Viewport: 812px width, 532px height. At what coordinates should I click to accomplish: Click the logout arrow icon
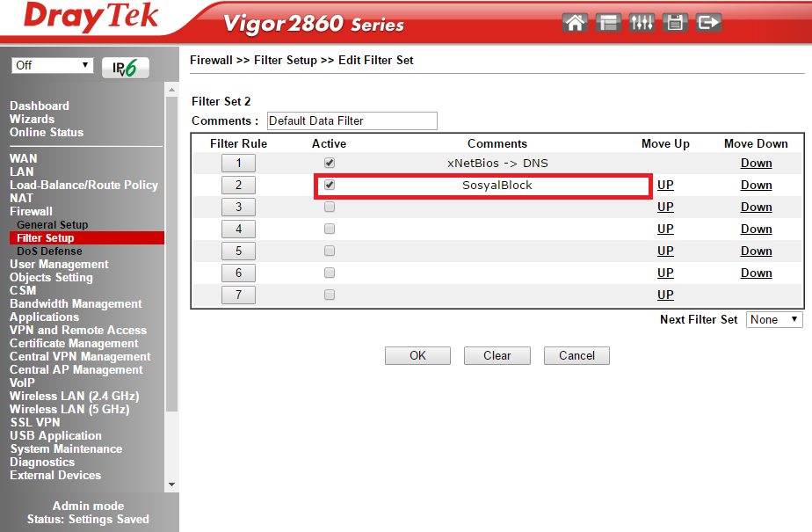point(708,23)
